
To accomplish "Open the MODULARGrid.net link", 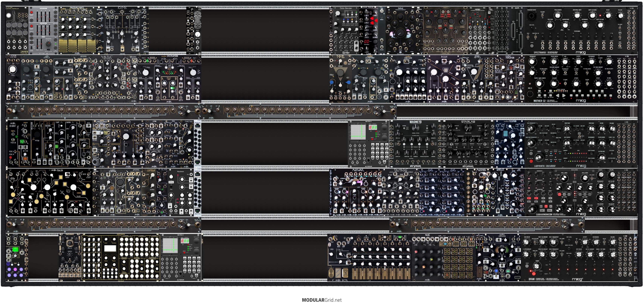I will point(322,300).
